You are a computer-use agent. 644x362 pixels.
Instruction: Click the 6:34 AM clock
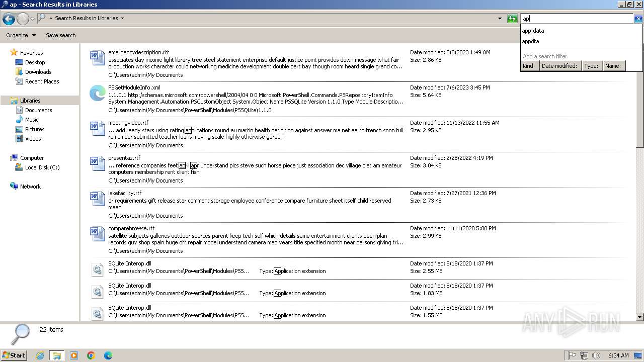tap(618, 355)
